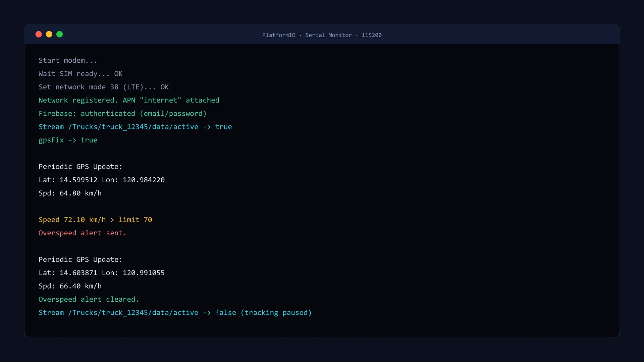The width and height of the screenshot is (644, 362).
Task: Click 'Lat: 14.603871 Lon: 120.991055' line
Action: coord(102,273)
